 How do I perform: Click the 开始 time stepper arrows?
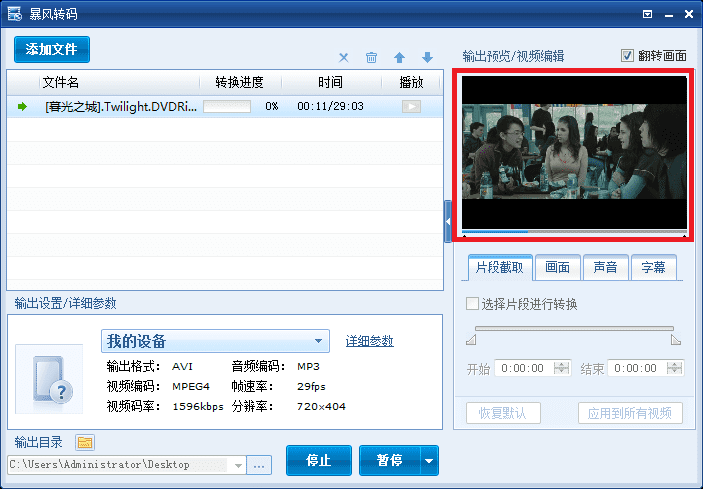point(561,368)
